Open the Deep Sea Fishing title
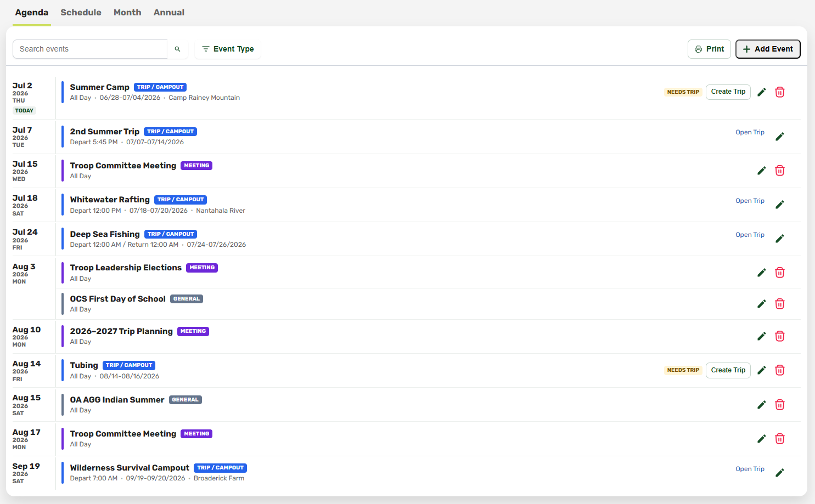Image resolution: width=815 pixels, height=504 pixels. [x=105, y=234]
